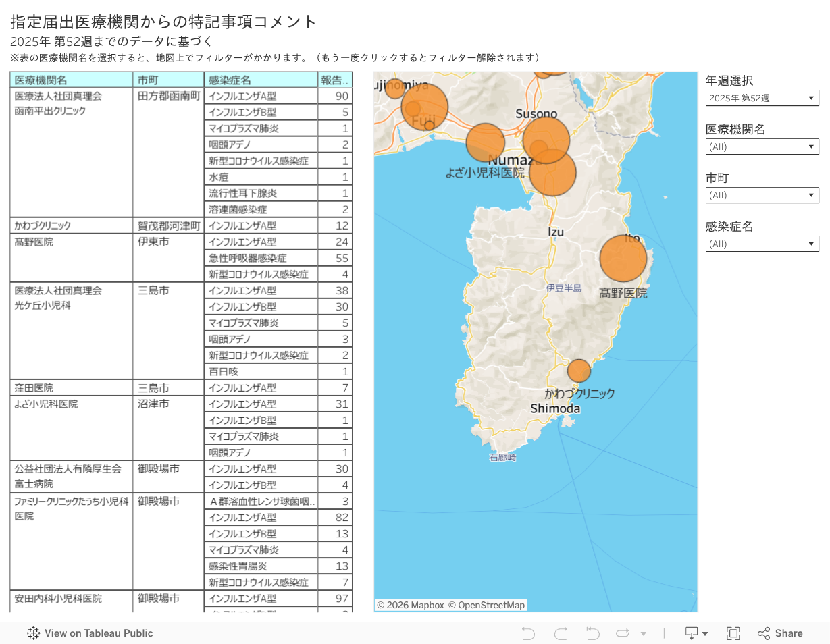
Task: Select かわづクリニック in the table
Action: point(43,225)
